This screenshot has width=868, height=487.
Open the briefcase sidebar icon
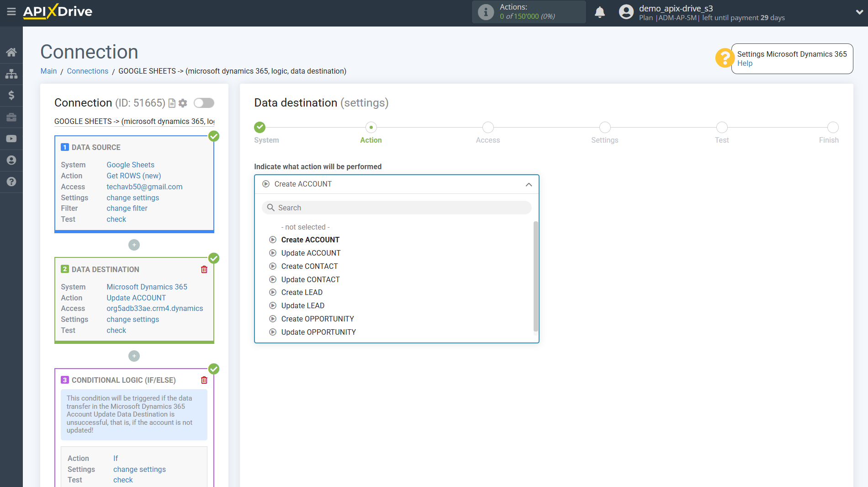click(x=11, y=117)
